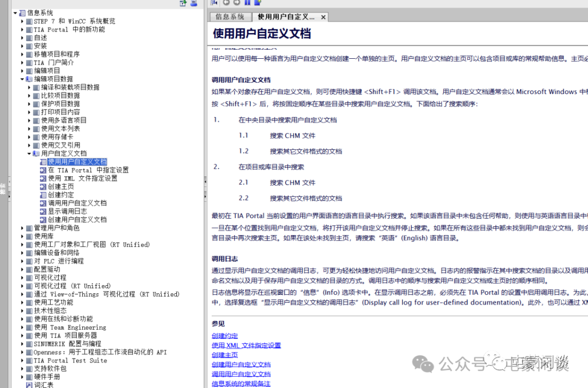Open 使用在线和诊断功能 tree entry
Viewport: 588px width, 388px height.
[63, 319]
